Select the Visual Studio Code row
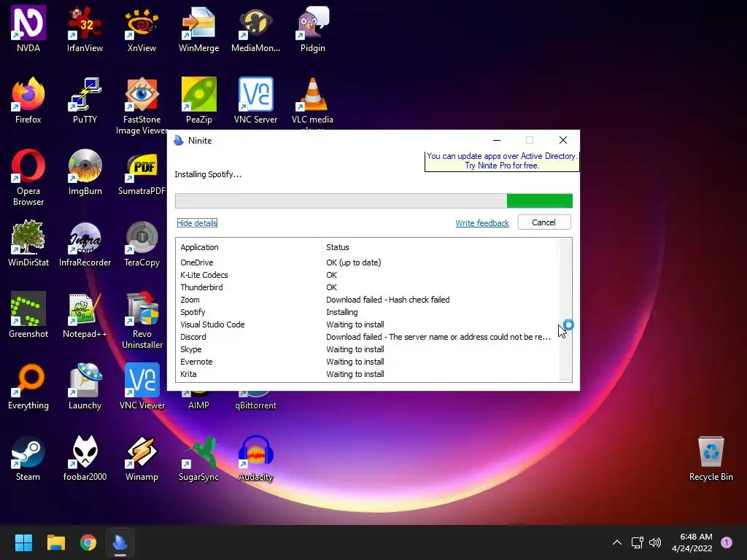Viewport: 747px width, 560px height. pos(366,324)
